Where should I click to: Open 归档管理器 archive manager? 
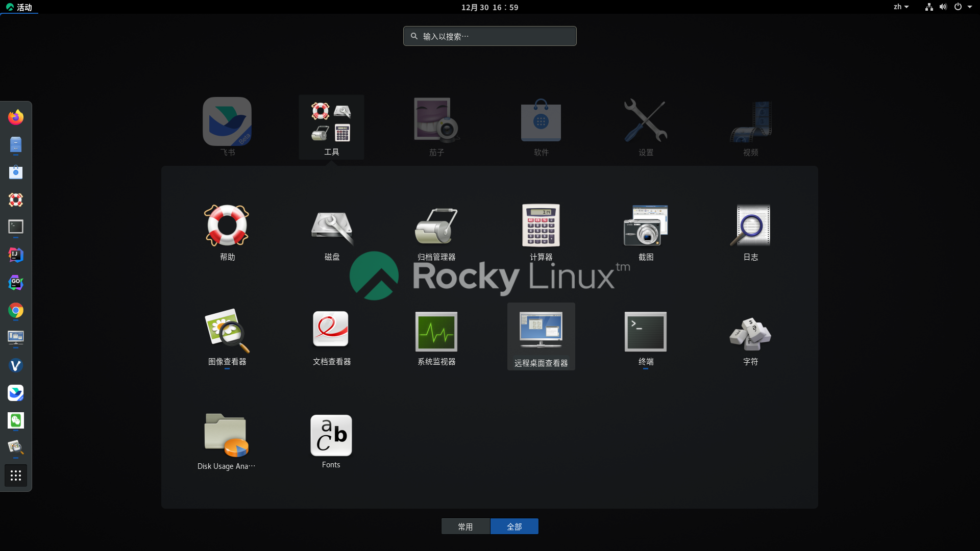436,232
